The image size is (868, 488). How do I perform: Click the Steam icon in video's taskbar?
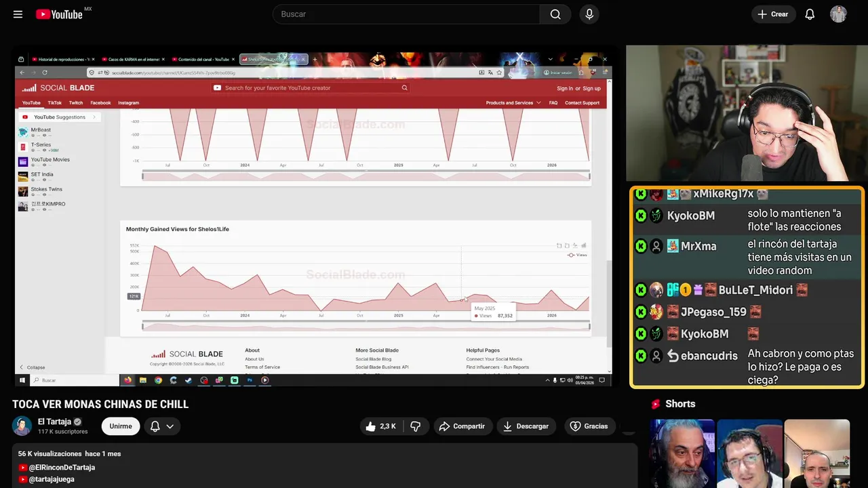click(x=189, y=380)
